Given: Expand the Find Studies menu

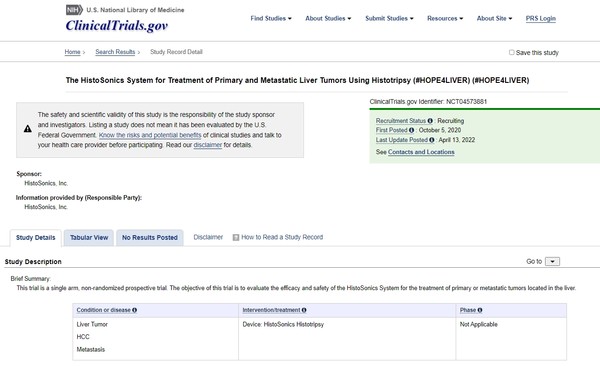Looking at the screenshot, I should point(271,18).
